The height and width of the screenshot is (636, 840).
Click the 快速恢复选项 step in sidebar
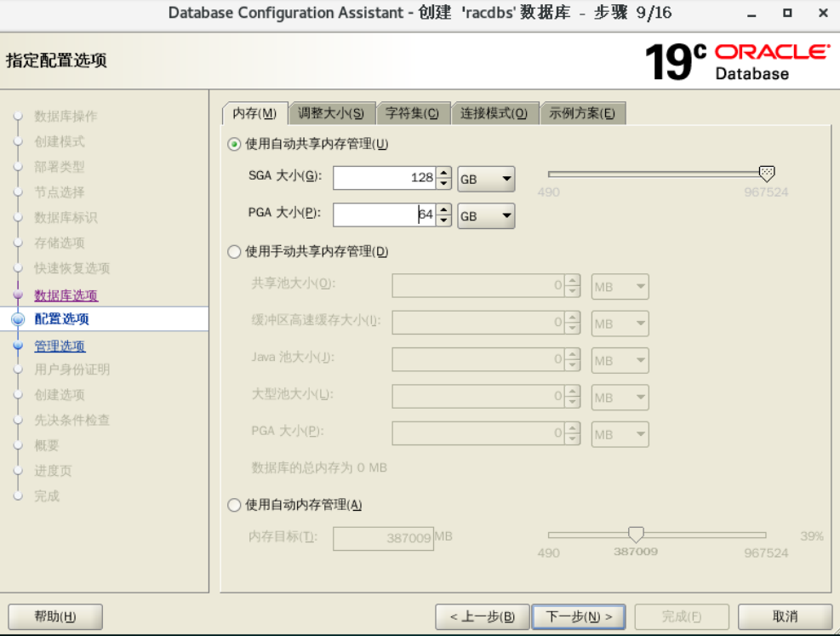[71, 268]
